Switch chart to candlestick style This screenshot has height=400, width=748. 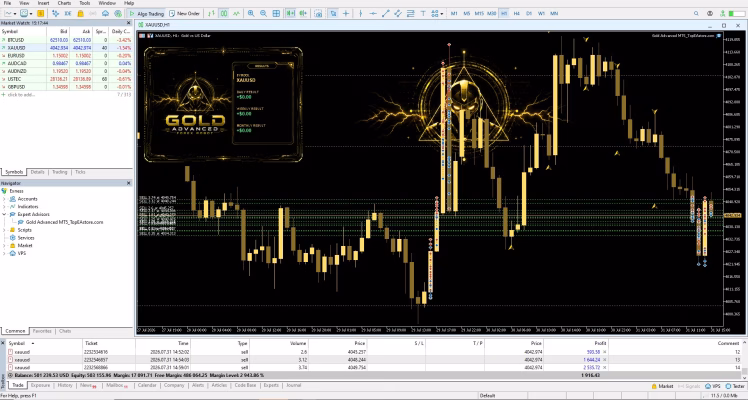224,13
